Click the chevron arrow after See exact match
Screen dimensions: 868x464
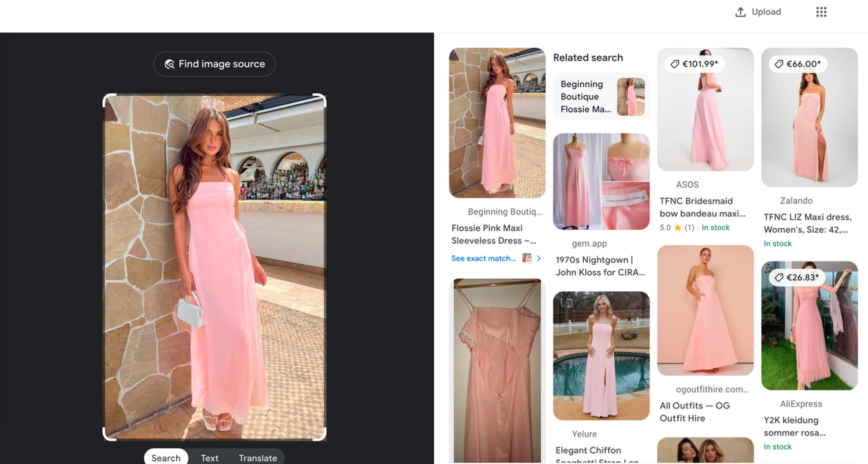pos(539,258)
